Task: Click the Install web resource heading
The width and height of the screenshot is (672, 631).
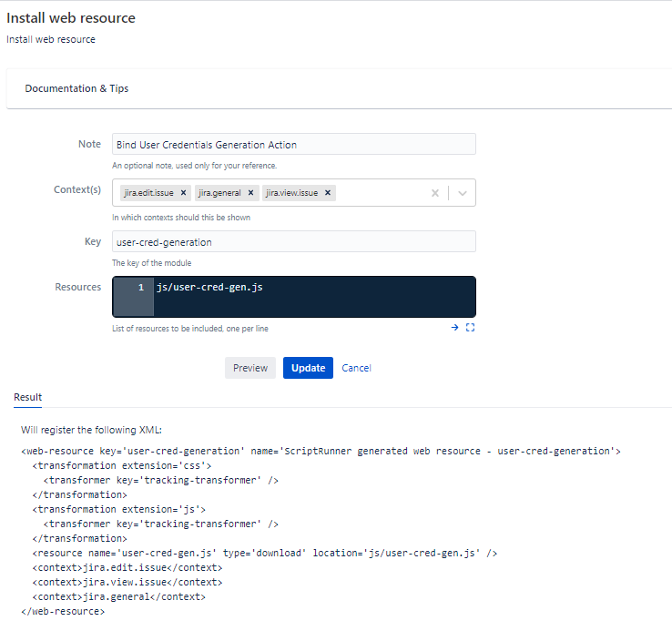Action: coord(71,18)
